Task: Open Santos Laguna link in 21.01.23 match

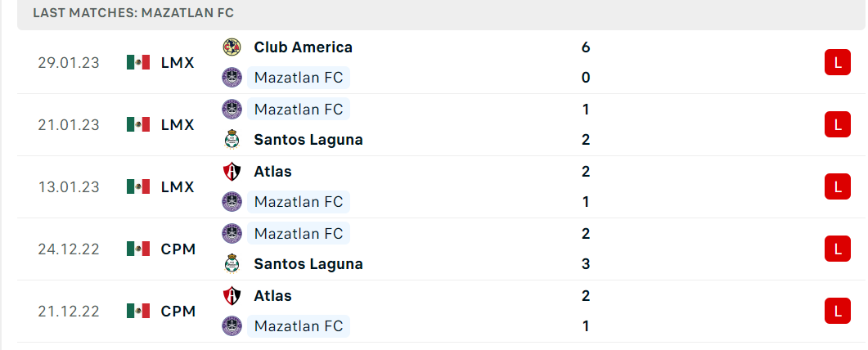Action: click(x=308, y=140)
